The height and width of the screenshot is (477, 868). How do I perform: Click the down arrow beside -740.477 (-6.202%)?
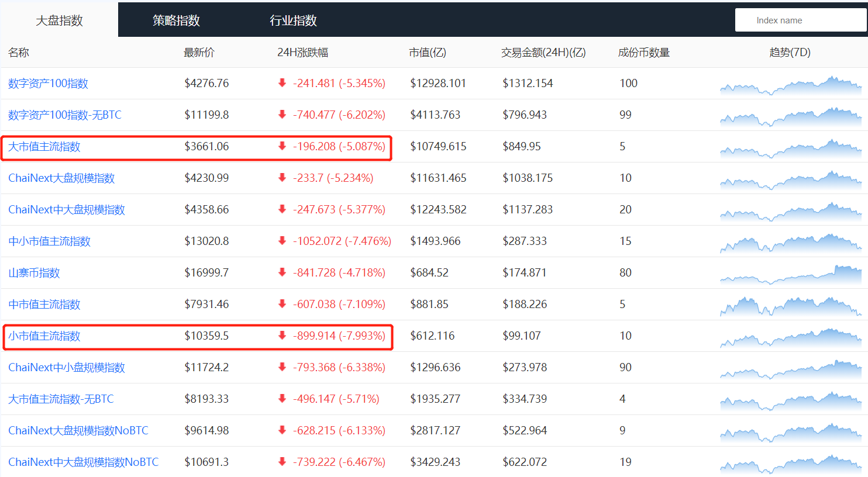click(x=282, y=115)
